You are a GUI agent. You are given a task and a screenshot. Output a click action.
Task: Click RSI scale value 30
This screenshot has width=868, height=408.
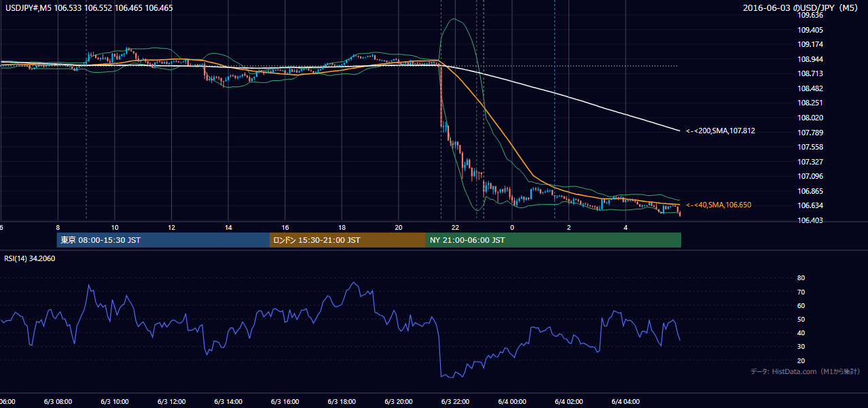[x=801, y=347]
